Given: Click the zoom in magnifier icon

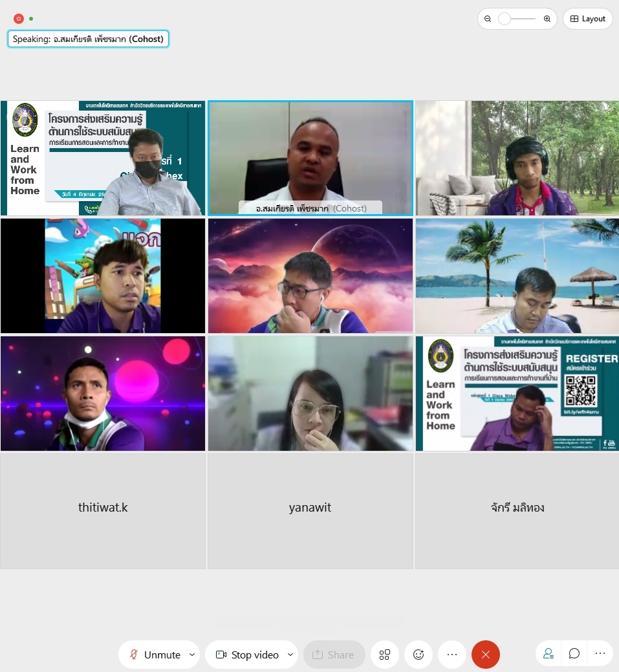Looking at the screenshot, I should coord(547,19).
